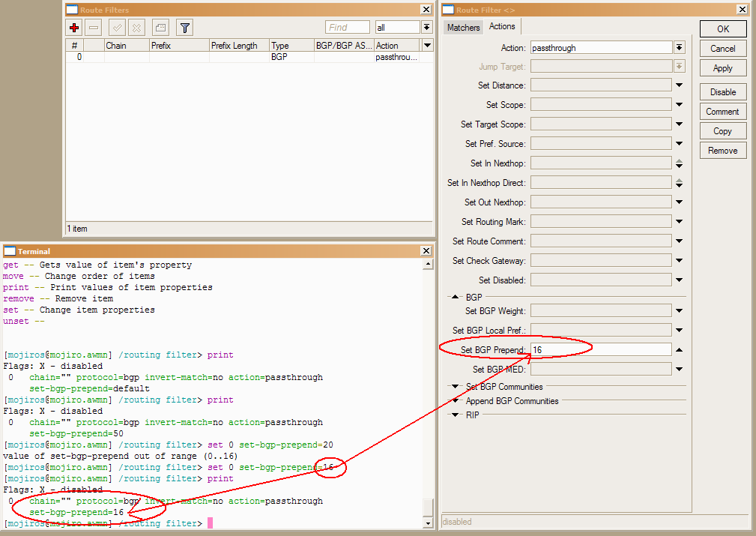
Task: Click the Find search field
Action: [347, 28]
